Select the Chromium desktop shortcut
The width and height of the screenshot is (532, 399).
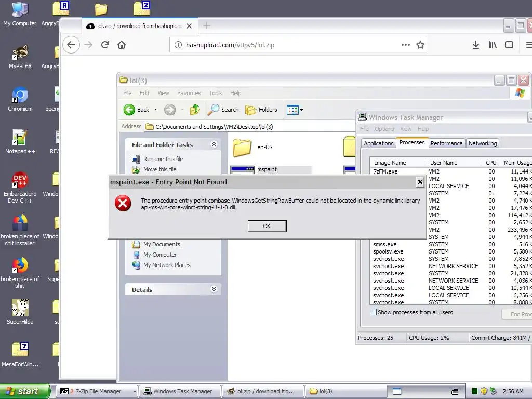pyautogui.click(x=20, y=99)
